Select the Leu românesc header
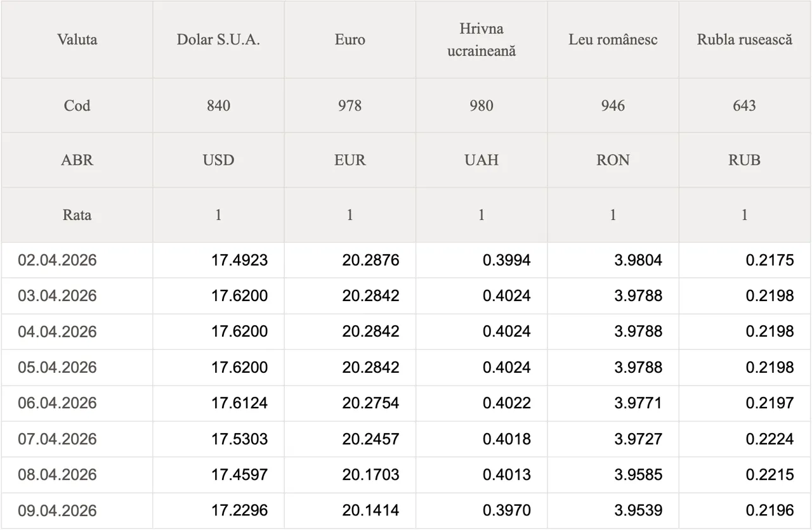The width and height of the screenshot is (812, 530). (x=613, y=39)
